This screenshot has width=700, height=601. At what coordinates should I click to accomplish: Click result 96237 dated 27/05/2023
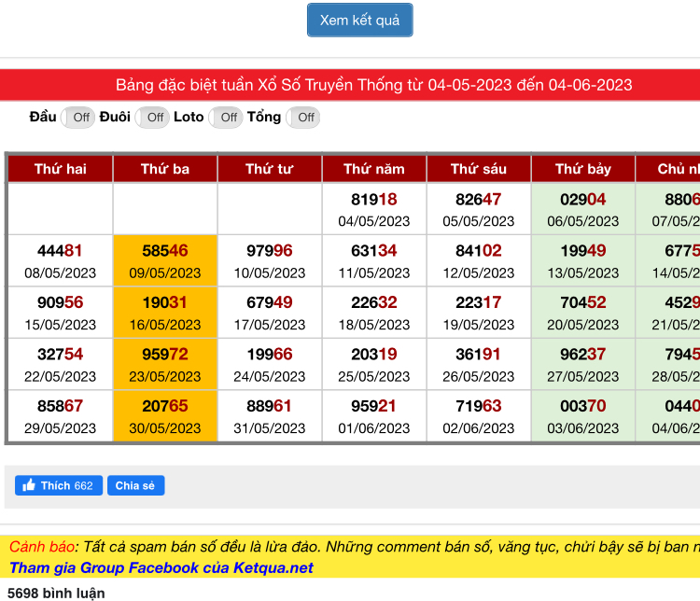tap(583, 365)
